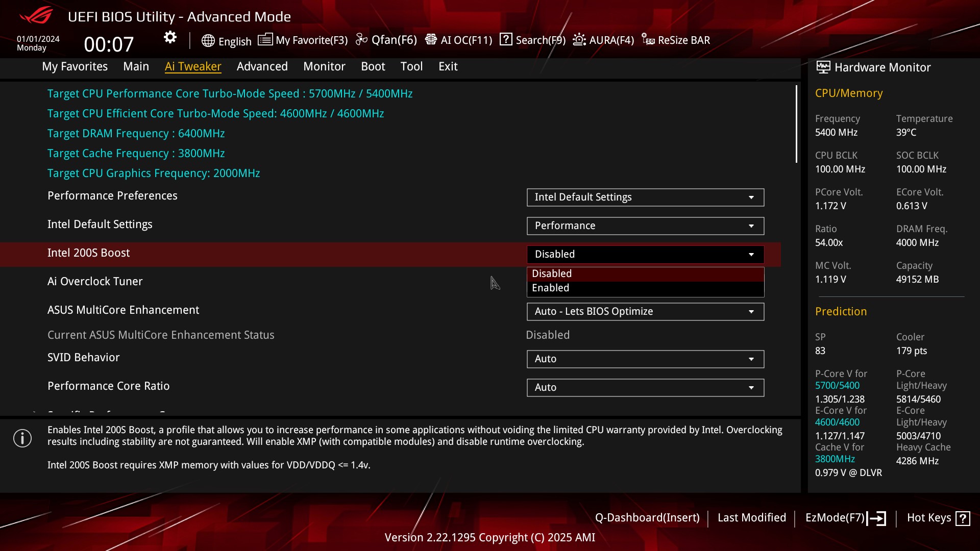The image size is (980, 551).
Task: Open SVID Behavior dropdown
Action: (645, 359)
